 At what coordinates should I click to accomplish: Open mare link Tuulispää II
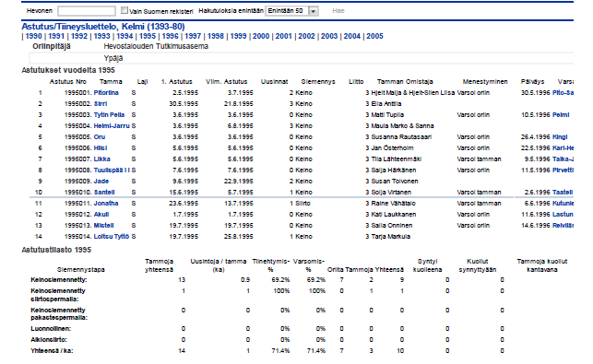112,170
